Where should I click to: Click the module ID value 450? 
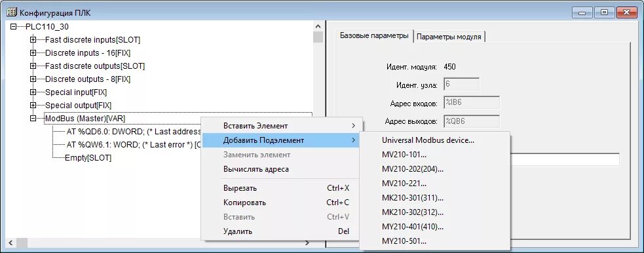(449, 67)
